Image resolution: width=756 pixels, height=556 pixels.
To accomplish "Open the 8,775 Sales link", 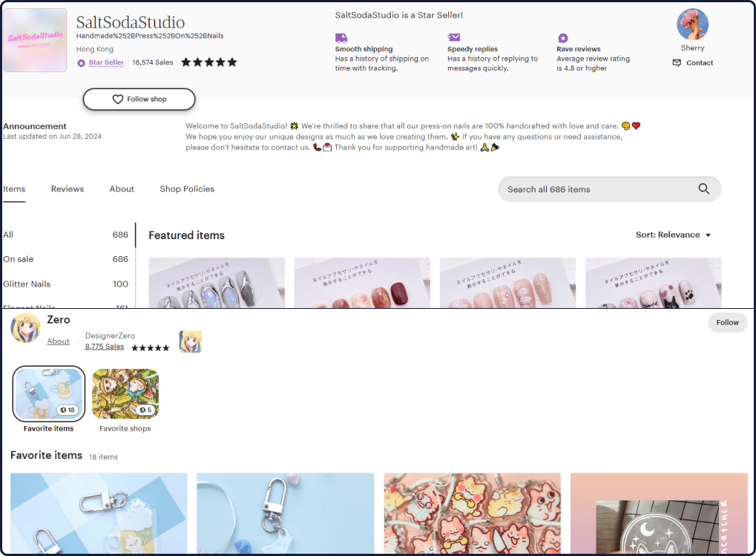I will 104,347.
